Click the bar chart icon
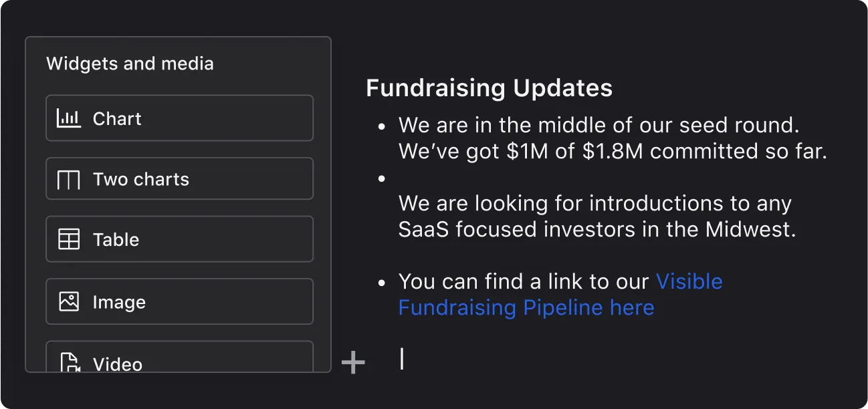 point(69,118)
